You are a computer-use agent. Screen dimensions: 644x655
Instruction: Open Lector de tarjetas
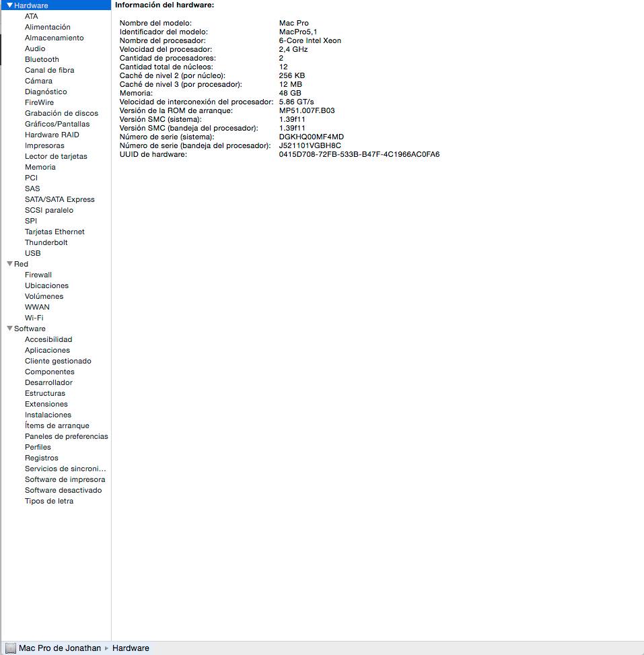[x=56, y=156]
